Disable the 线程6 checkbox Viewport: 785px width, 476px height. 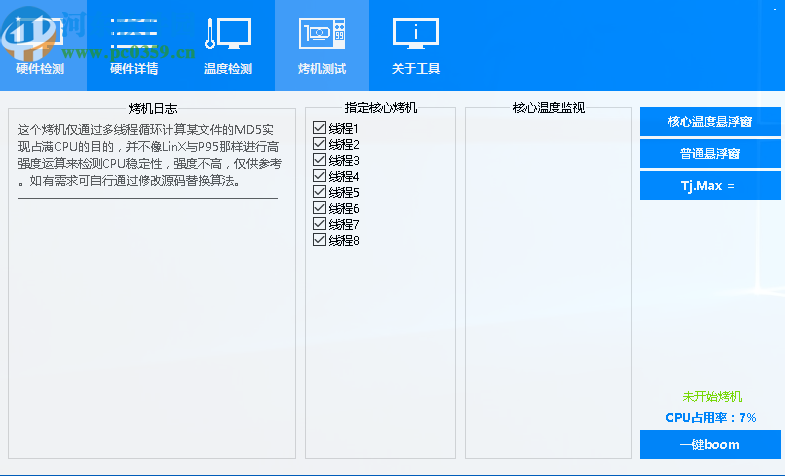tap(319, 208)
